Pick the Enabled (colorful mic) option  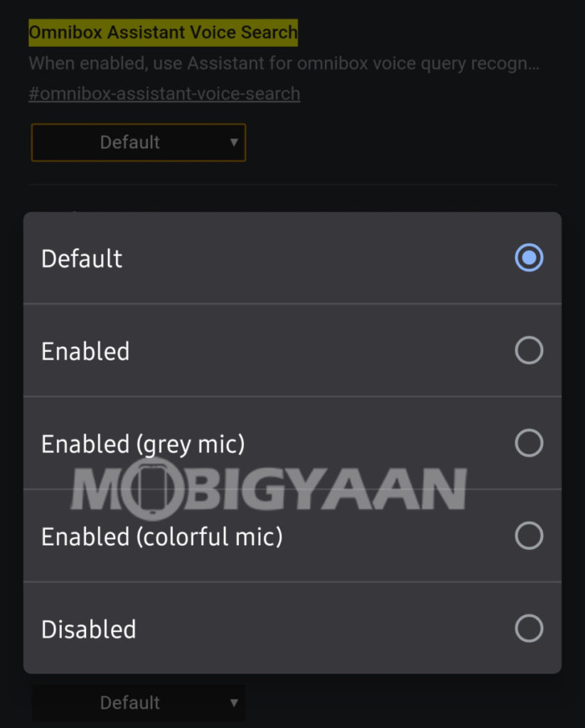[529, 536]
